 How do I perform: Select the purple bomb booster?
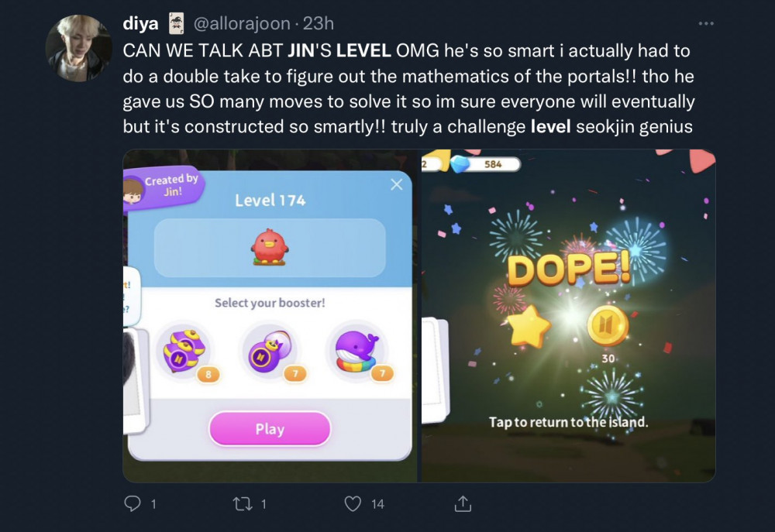click(270, 351)
